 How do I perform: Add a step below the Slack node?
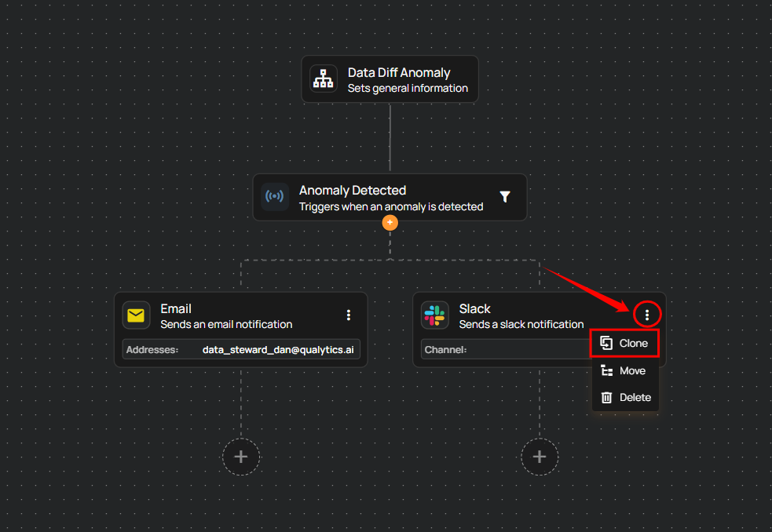click(x=540, y=457)
